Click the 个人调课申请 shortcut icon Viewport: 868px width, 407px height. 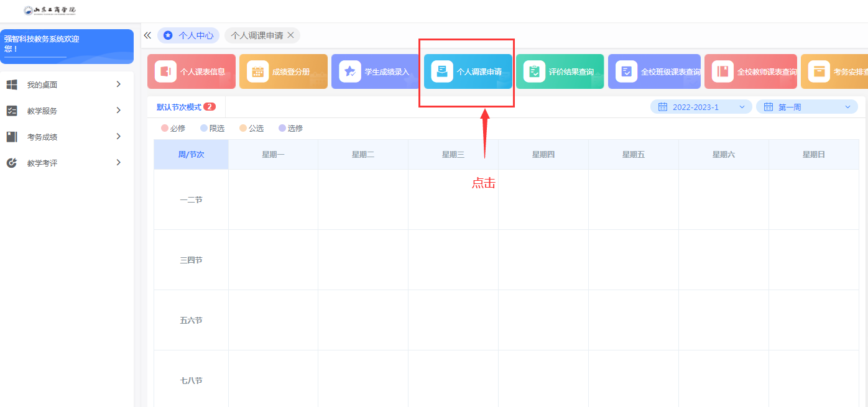(442, 71)
